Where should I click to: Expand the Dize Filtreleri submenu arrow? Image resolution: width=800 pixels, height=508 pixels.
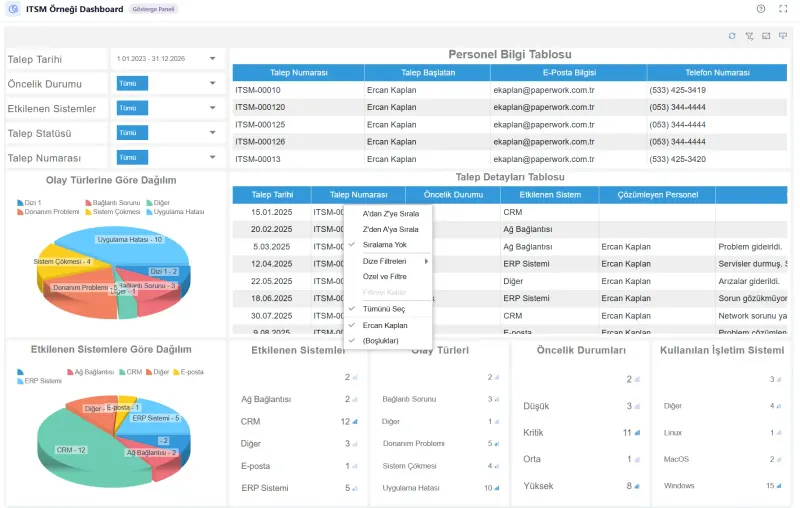coord(426,261)
